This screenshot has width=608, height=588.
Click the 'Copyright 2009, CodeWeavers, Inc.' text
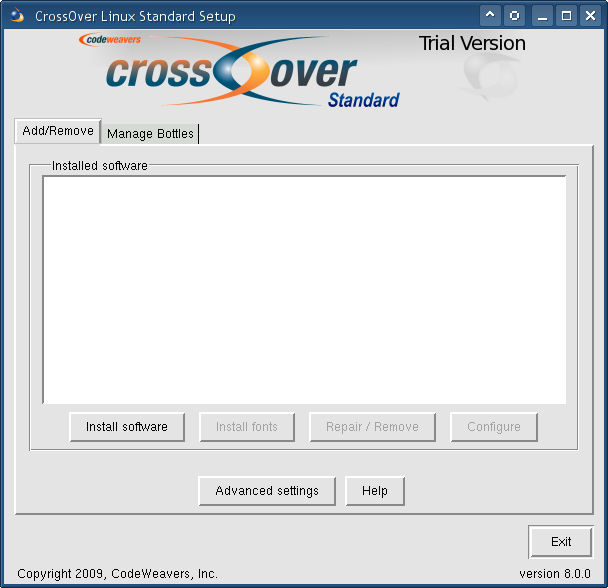click(x=117, y=574)
